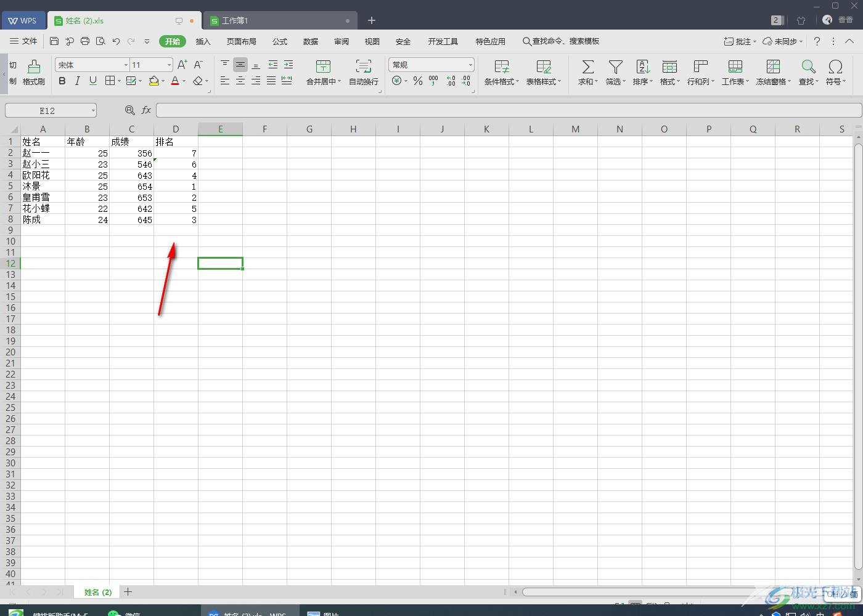Toggle Auto Wrap (自动换行)
The image size is (863, 616).
coord(364,72)
